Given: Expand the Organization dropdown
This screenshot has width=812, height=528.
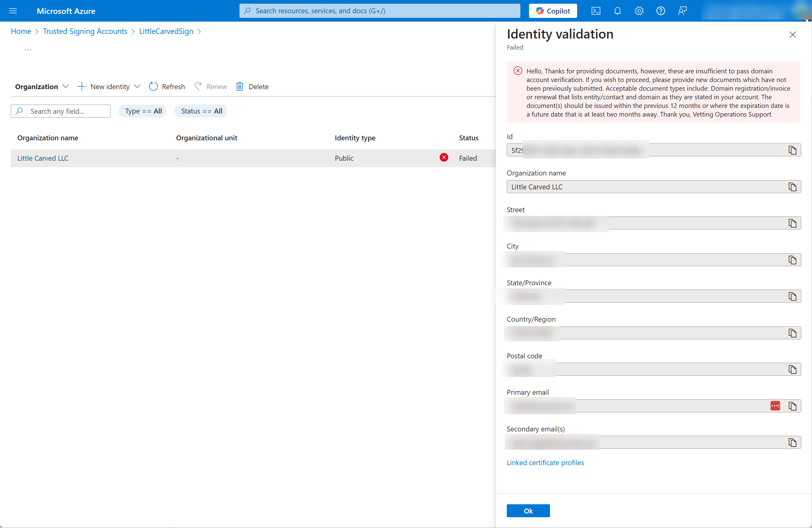Looking at the screenshot, I should (x=42, y=87).
